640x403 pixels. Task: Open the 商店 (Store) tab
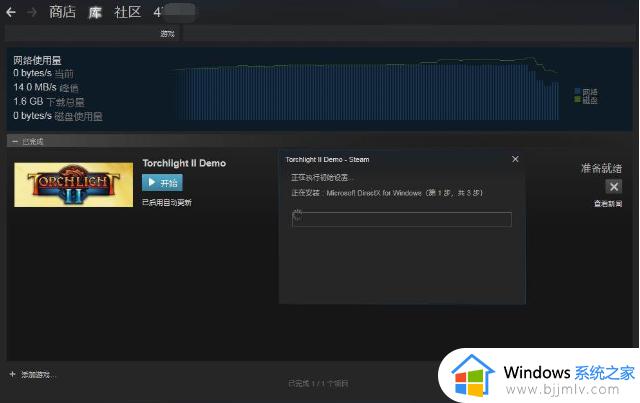click(x=62, y=12)
